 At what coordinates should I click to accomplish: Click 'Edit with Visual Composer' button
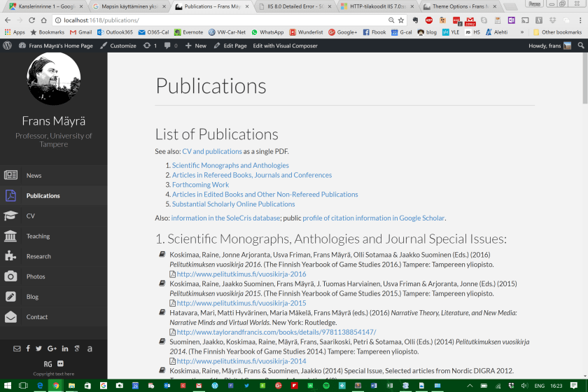[x=285, y=45]
